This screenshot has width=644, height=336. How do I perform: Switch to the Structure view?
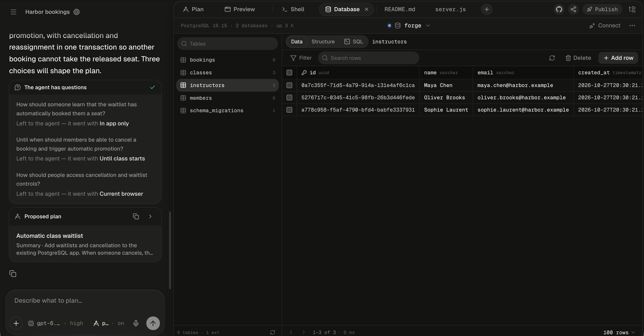coord(323,41)
